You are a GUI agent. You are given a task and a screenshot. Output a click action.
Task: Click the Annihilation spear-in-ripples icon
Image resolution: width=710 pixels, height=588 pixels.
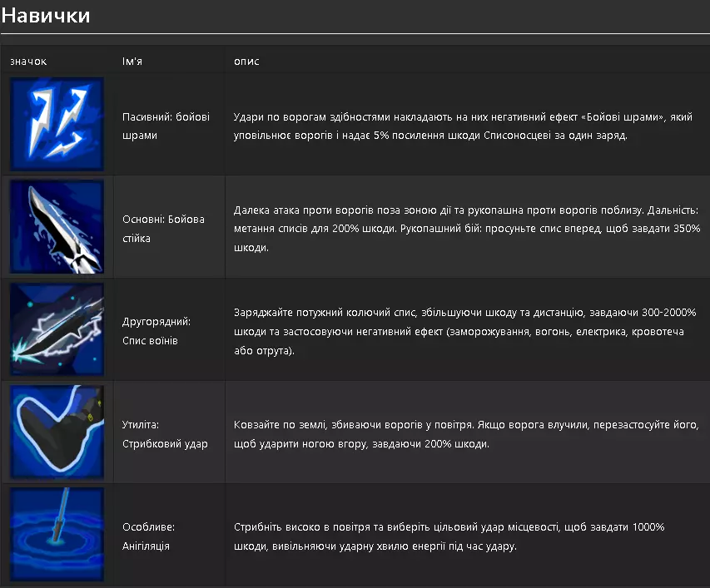(57, 534)
